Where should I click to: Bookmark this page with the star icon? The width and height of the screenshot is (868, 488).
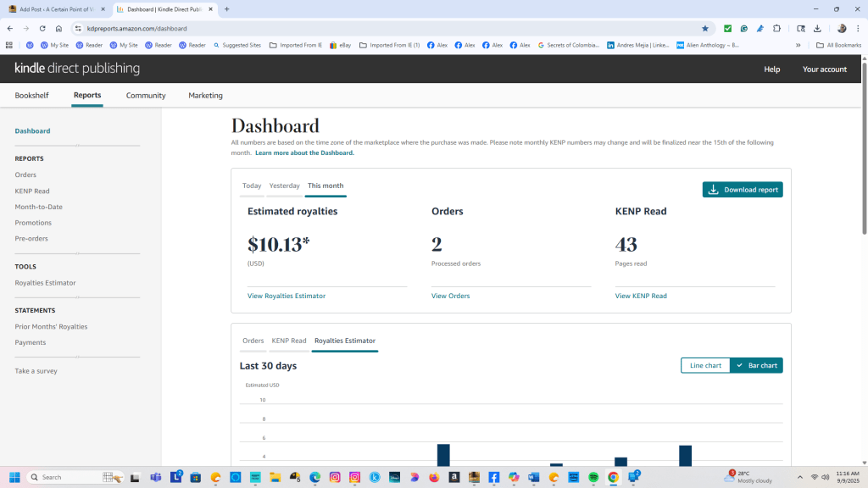pos(704,28)
